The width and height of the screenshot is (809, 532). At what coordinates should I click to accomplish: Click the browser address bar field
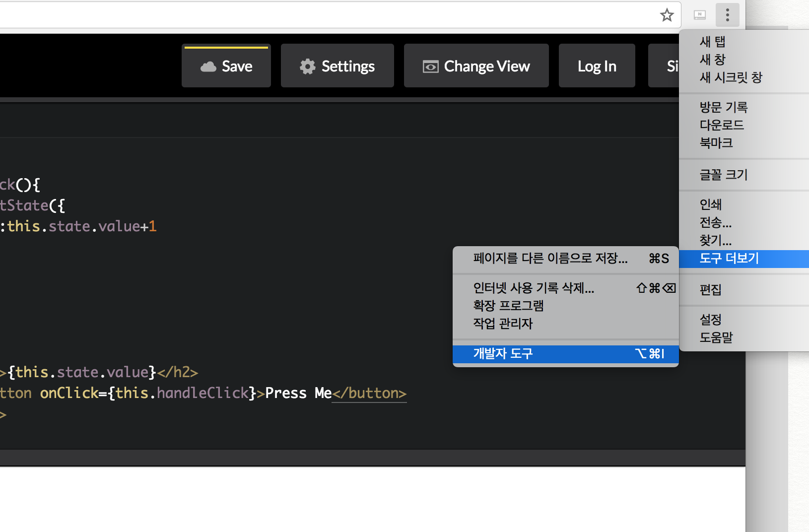point(340,15)
